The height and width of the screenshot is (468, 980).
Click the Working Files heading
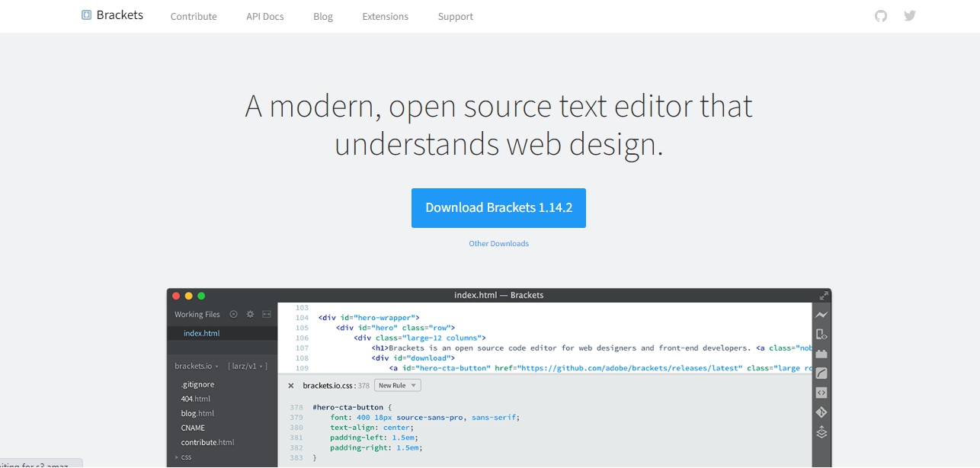[197, 314]
